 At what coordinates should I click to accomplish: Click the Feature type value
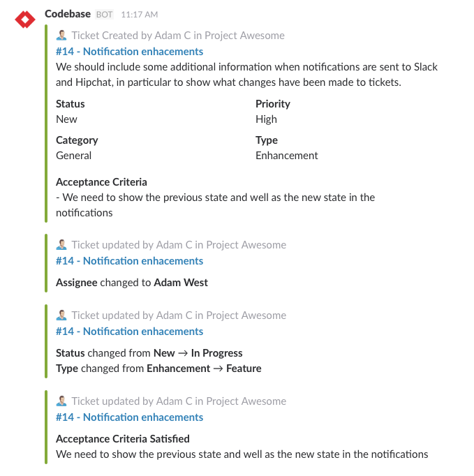pyautogui.click(x=244, y=369)
